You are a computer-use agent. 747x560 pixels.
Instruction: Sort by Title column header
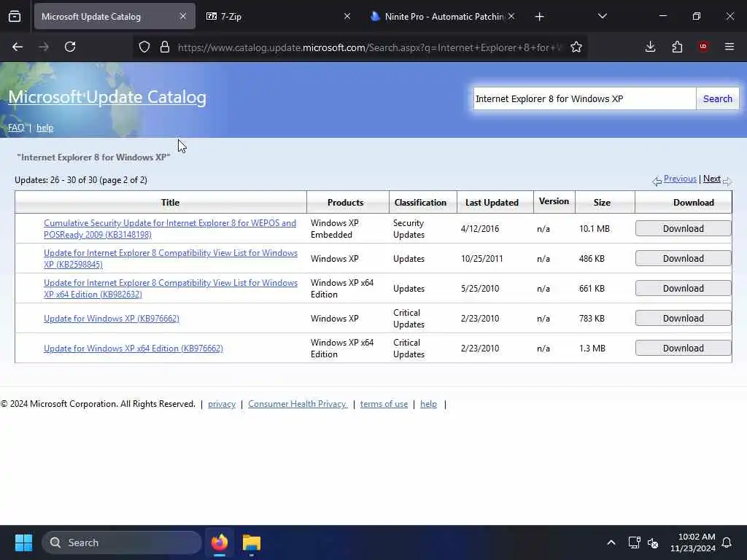(170, 203)
